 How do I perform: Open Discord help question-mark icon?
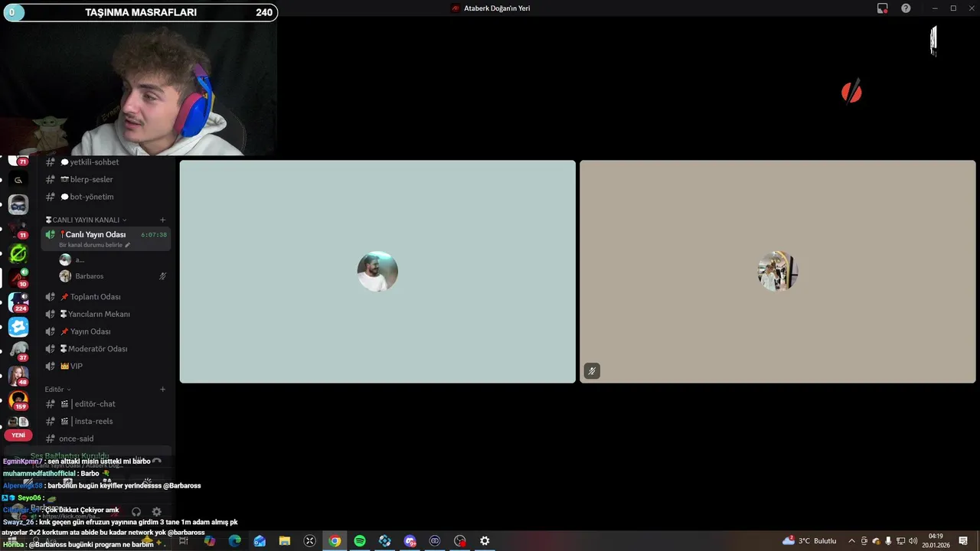coord(906,8)
